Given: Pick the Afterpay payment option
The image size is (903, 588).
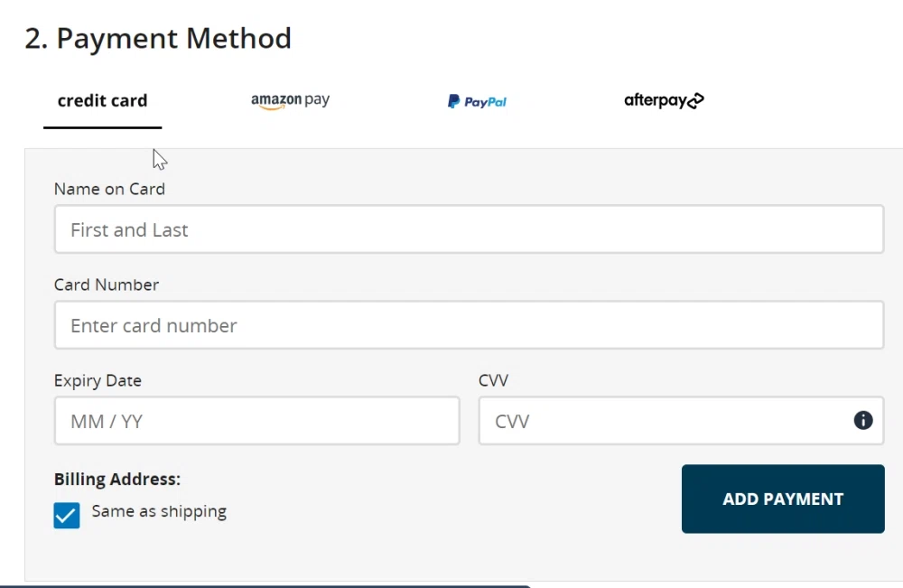Looking at the screenshot, I should (x=664, y=100).
